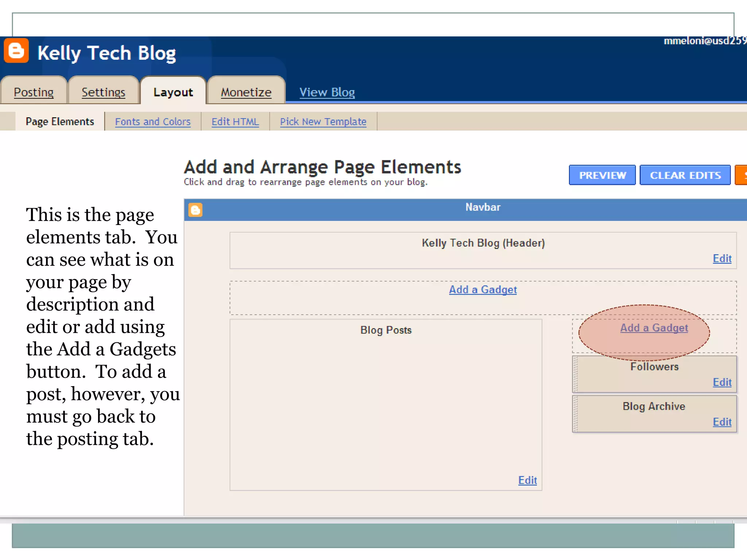Viewport: 747px width, 560px height.
Task: Select the Navbar page element
Action: click(465, 210)
